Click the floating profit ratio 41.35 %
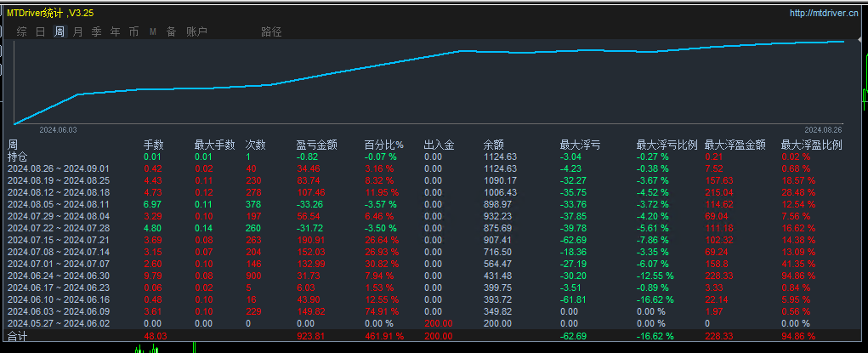 pyautogui.click(x=797, y=264)
